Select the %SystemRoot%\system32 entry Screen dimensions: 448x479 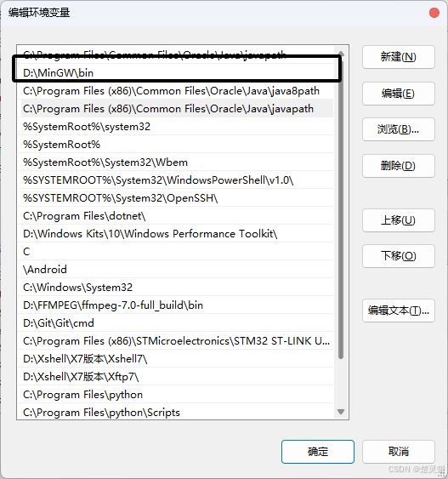175,127
